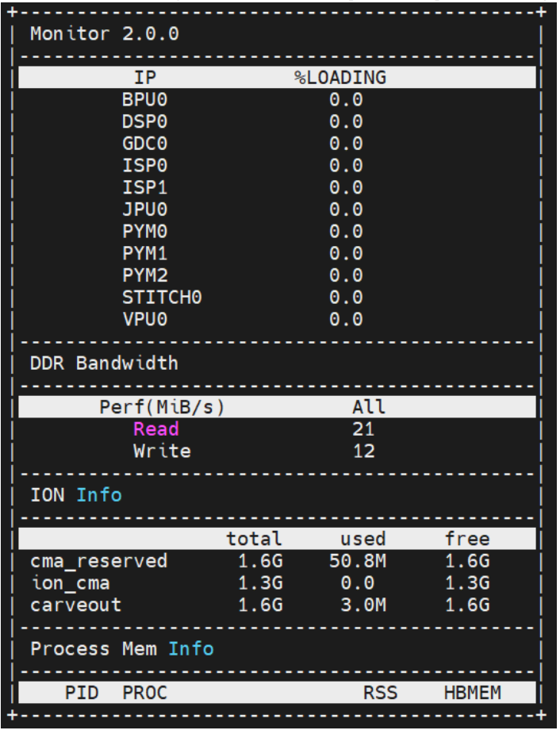The height and width of the screenshot is (734, 560).
Task: Click the ISP1 row label
Action: coord(144,188)
